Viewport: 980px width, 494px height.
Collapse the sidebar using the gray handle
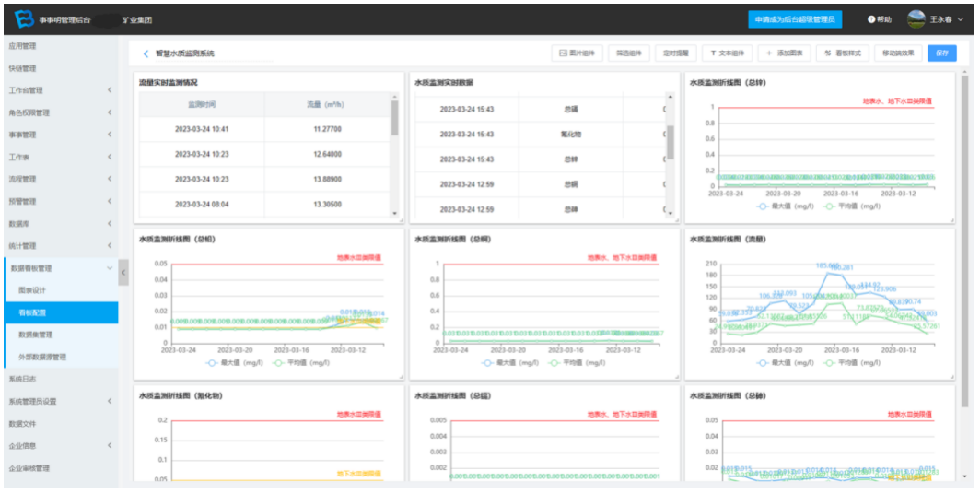click(x=123, y=273)
